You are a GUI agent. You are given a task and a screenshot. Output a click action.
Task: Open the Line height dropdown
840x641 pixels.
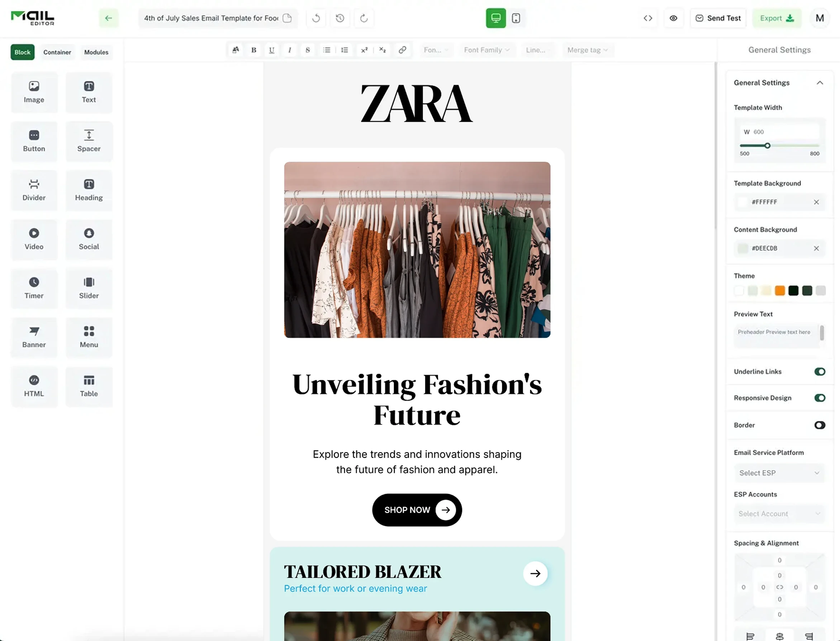point(537,50)
